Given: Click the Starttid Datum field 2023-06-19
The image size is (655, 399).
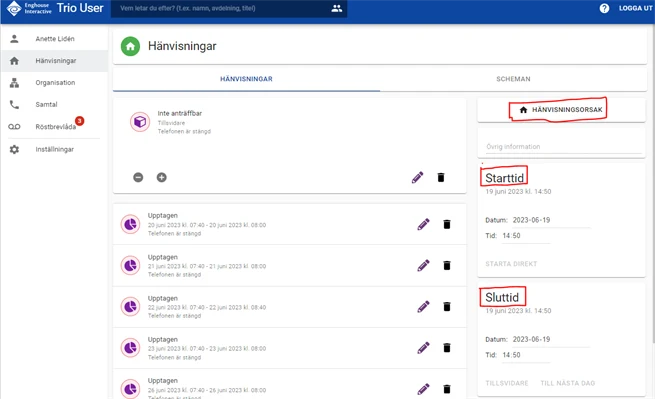Looking at the screenshot, I should (x=551, y=220).
